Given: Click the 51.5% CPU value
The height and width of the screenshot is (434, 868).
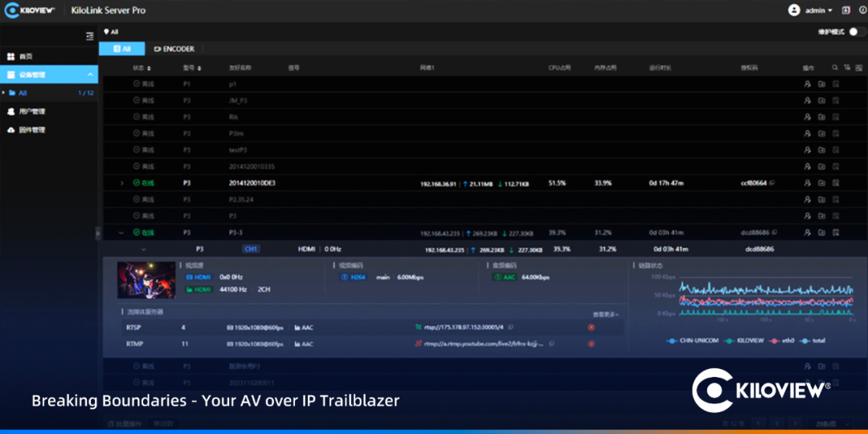Looking at the screenshot, I should [557, 182].
